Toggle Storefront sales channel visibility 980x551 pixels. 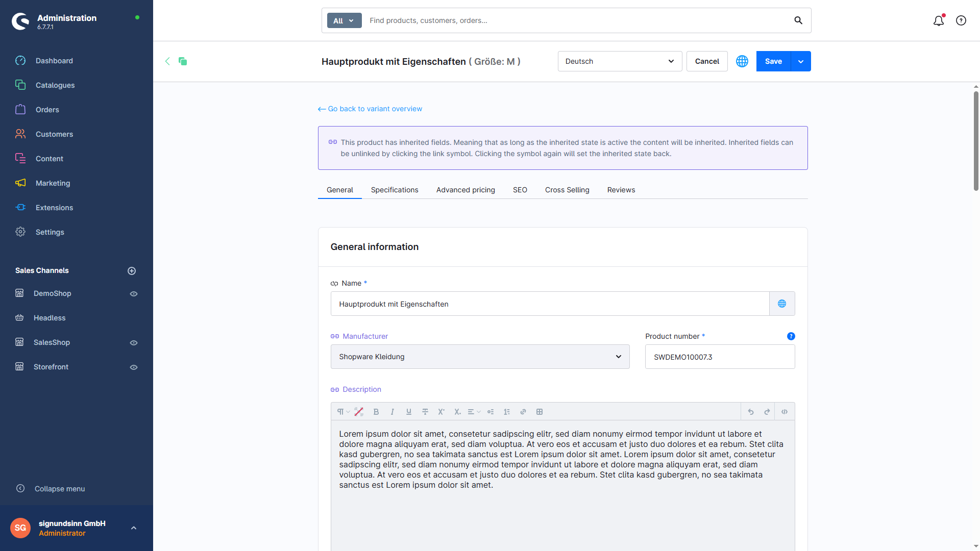[x=133, y=367]
